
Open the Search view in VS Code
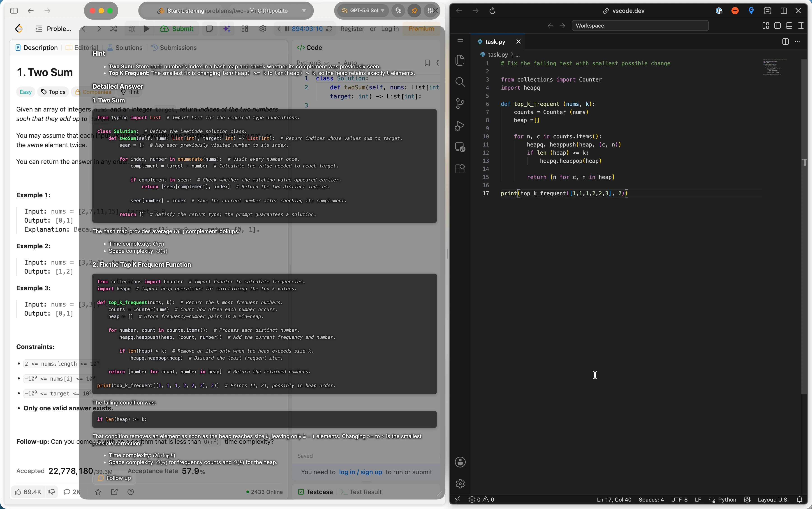460,82
